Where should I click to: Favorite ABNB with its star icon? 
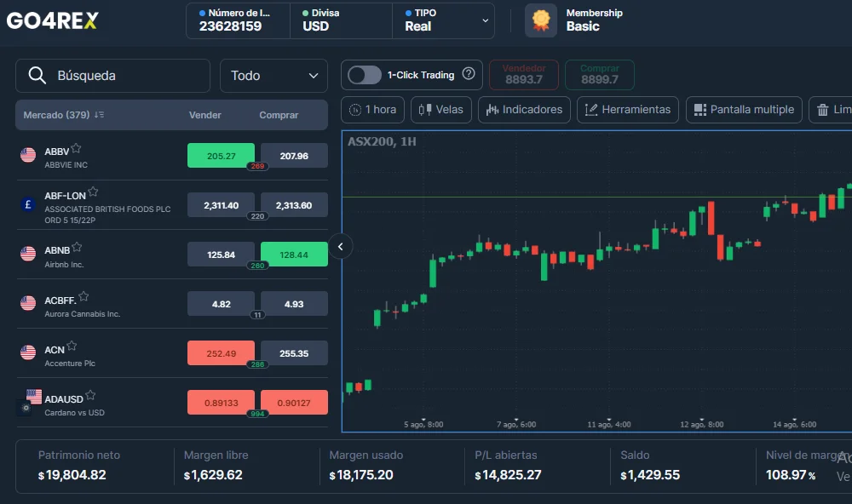pyautogui.click(x=77, y=247)
